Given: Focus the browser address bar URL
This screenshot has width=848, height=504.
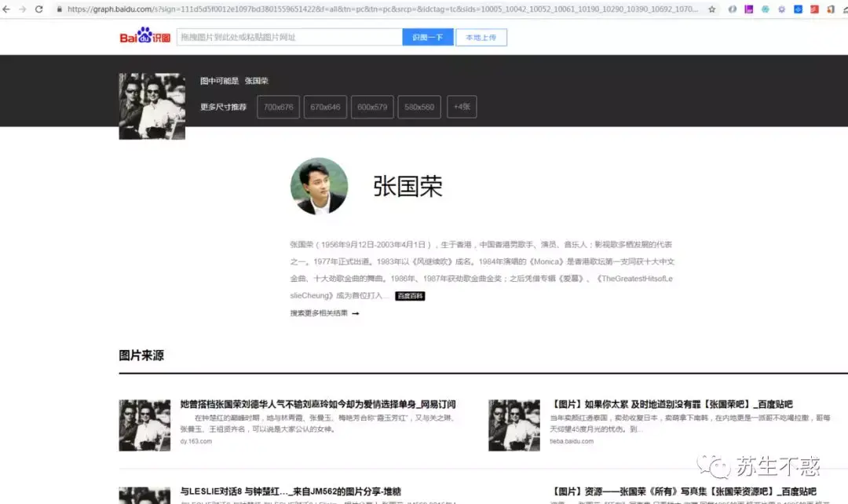Looking at the screenshot, I should click(x=382, y=9).
